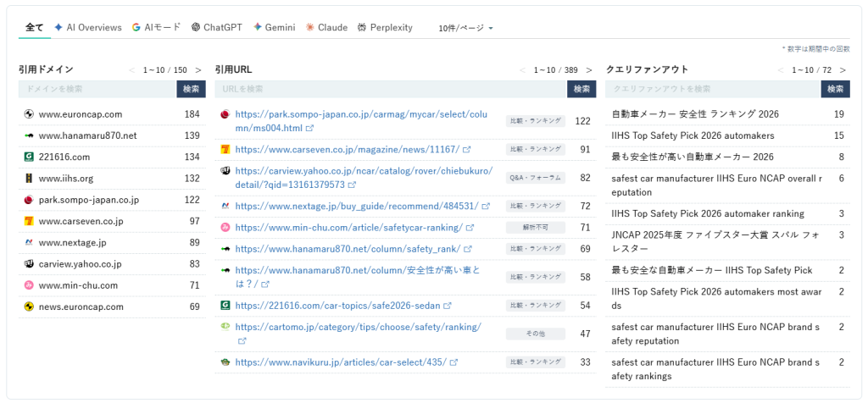Go to next page of 引用ドメイン list
Screen dimensions: 868x403
point(198,70)
